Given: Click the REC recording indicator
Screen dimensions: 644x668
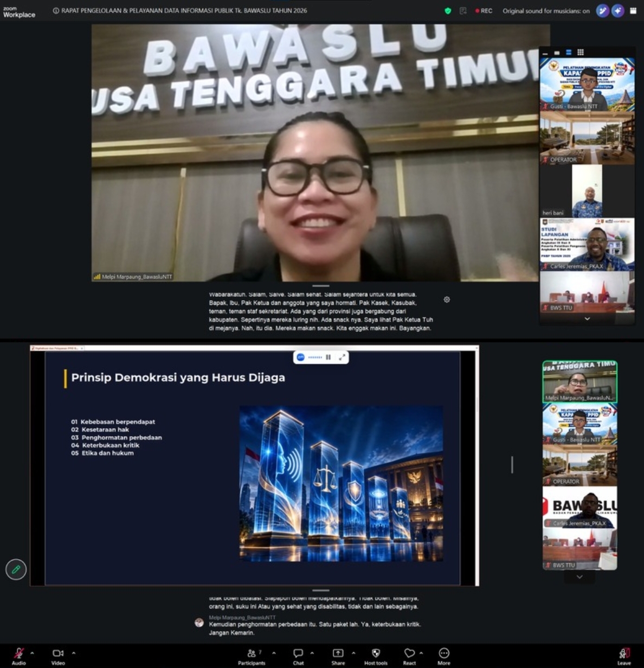Looking at the screenshot, I should pos(484,11).
